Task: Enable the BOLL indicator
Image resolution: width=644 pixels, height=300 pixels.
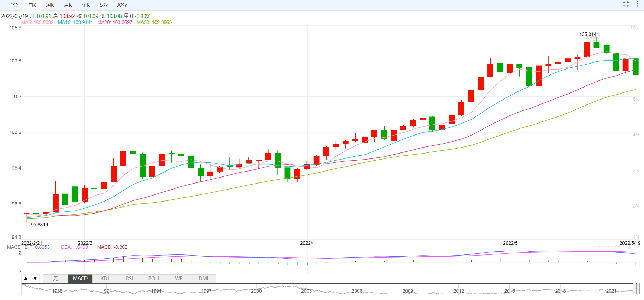Action: [154, 278]
